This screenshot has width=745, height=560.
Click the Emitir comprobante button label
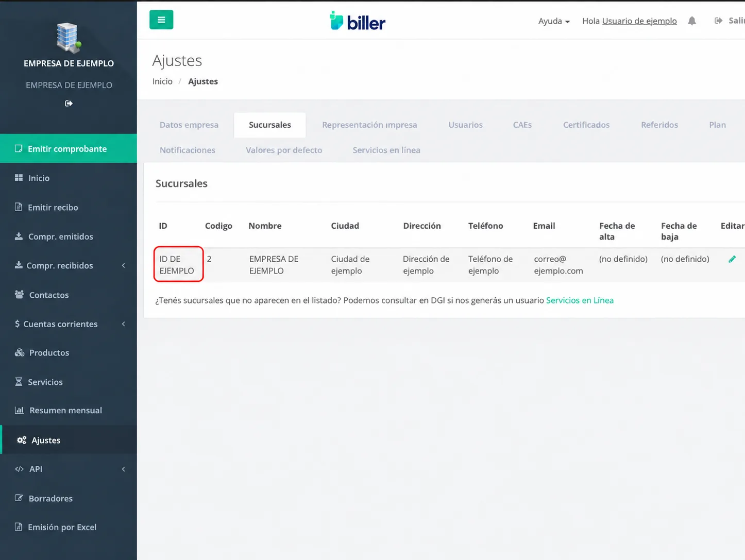point(67,149)
